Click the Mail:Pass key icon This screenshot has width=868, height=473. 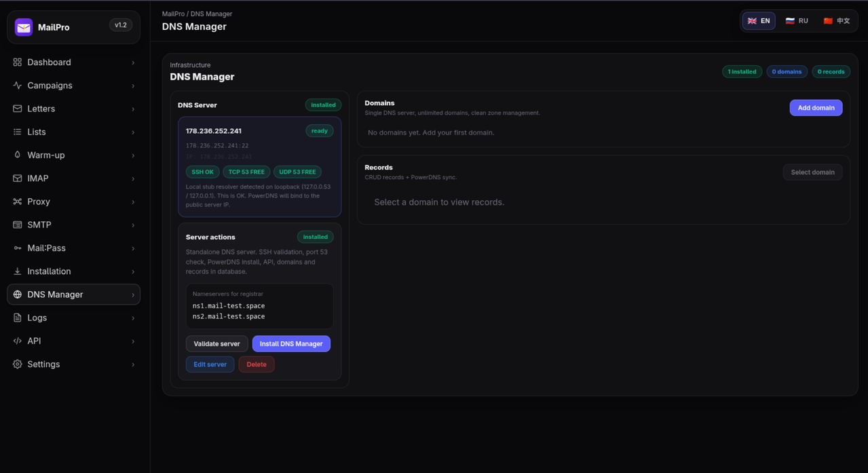pyautogui.click(x=18, y=248)
